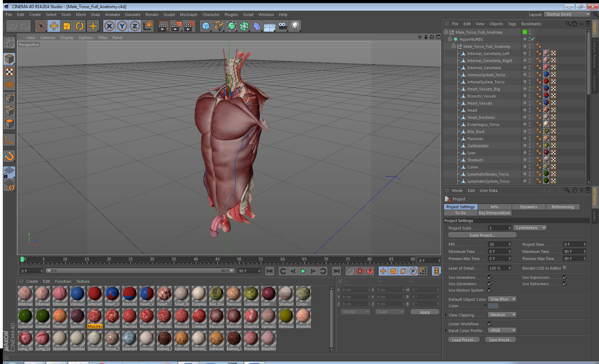Toggle snap magnet icon
Screen dimensions: 599x364
9,156
